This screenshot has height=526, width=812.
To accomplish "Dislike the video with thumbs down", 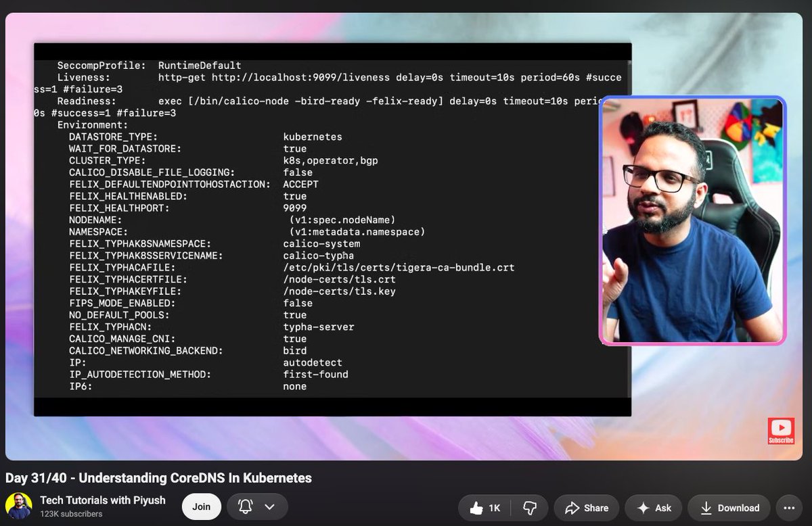I will pos(530,508).
